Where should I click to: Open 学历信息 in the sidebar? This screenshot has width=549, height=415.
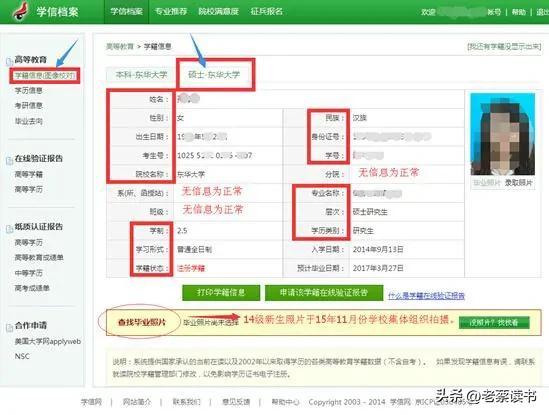[29, 90]
